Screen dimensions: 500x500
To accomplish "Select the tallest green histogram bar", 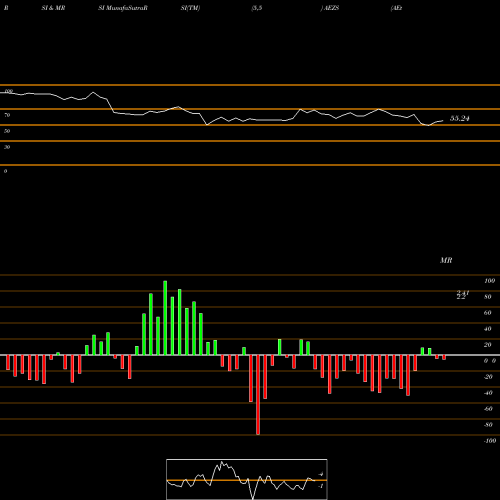I will 165,318.
